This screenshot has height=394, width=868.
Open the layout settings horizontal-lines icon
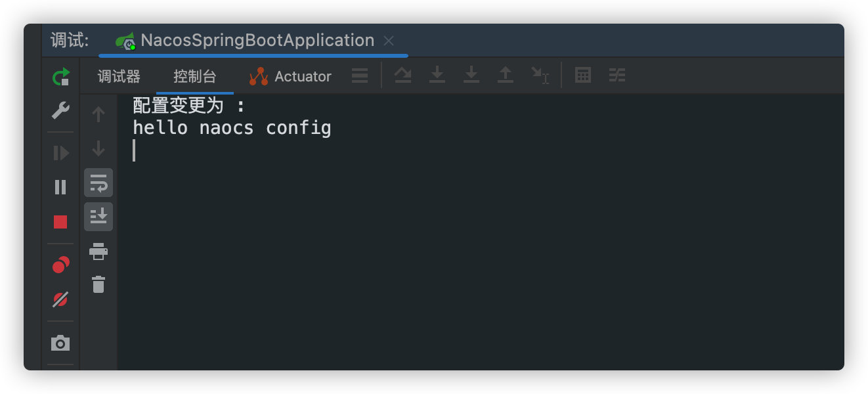click(x=360, y=76)
